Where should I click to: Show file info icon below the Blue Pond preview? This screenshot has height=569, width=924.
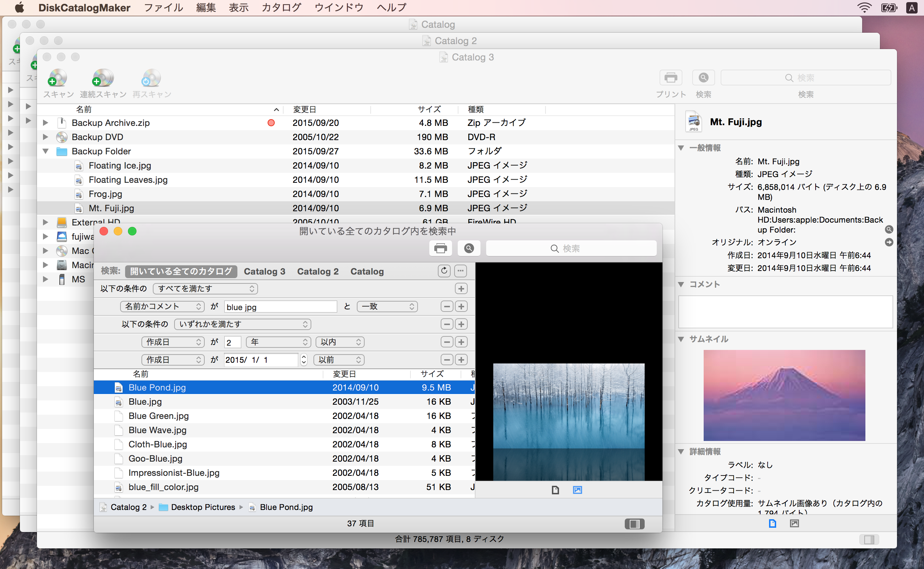coord(555,490)
